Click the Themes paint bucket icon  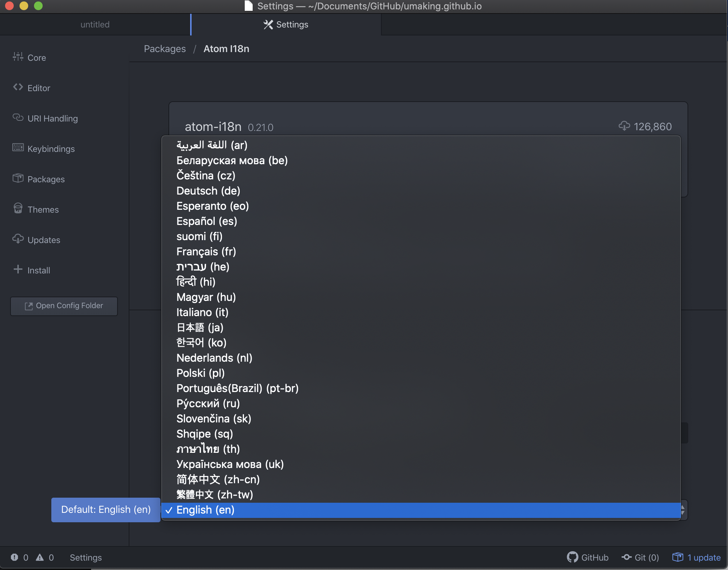18,208
